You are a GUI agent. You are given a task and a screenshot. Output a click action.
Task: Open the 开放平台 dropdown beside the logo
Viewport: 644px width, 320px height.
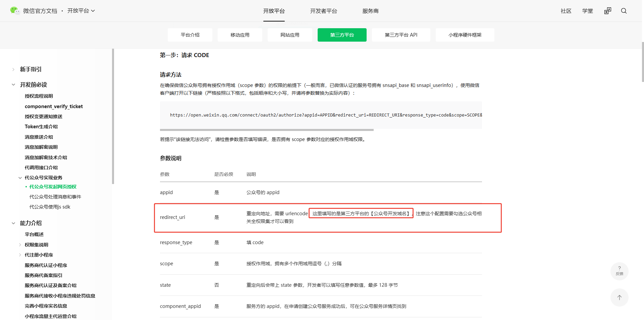pos(81,11)
